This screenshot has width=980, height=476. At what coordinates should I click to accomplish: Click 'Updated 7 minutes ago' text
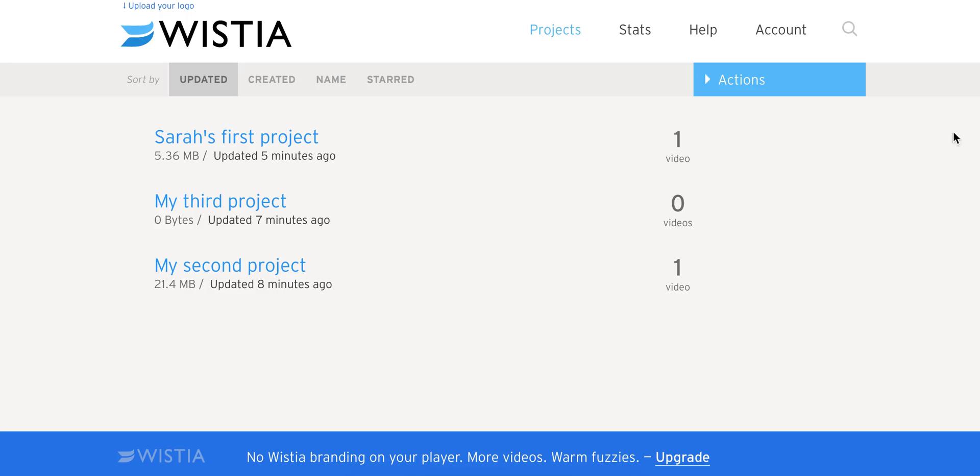tap(269, 220)
